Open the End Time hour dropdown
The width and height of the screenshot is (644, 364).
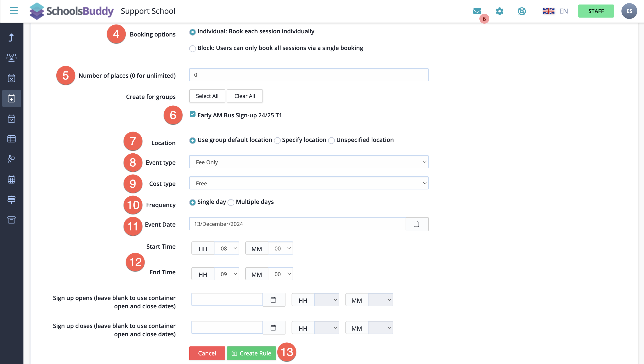point(227,274)
